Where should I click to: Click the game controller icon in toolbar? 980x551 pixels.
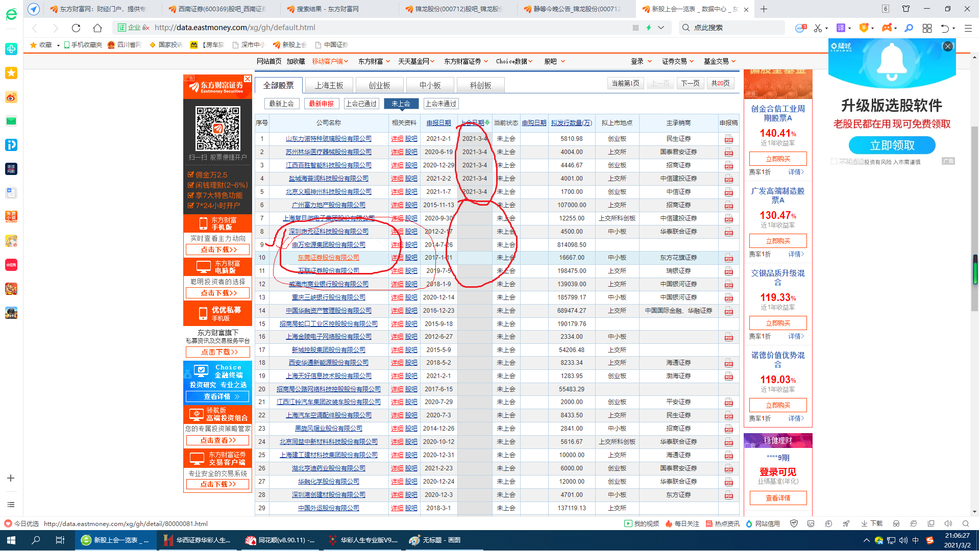tap(887, 28)
